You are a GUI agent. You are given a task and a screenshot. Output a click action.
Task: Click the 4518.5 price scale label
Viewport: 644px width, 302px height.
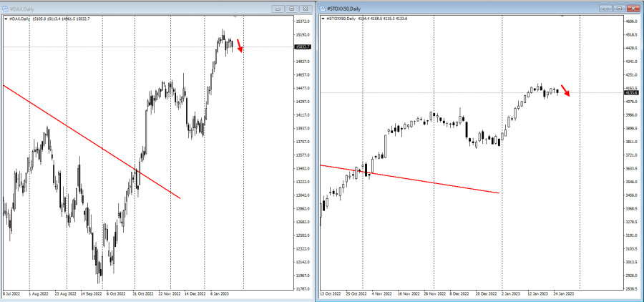630,35
